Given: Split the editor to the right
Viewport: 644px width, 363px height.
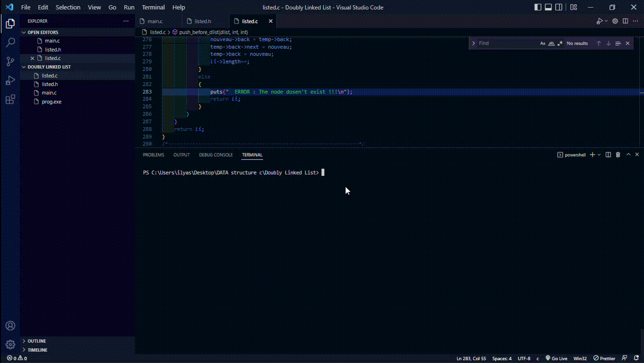Looking at the screenshot, I should 625,21.
